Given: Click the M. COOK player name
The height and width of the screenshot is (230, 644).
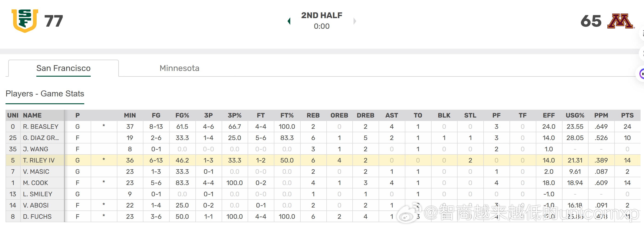Looking at the screenshot, I should coord(35,183).
